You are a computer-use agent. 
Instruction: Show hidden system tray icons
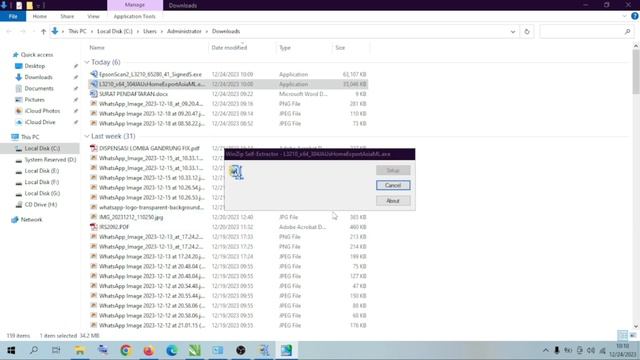[545, 350]
